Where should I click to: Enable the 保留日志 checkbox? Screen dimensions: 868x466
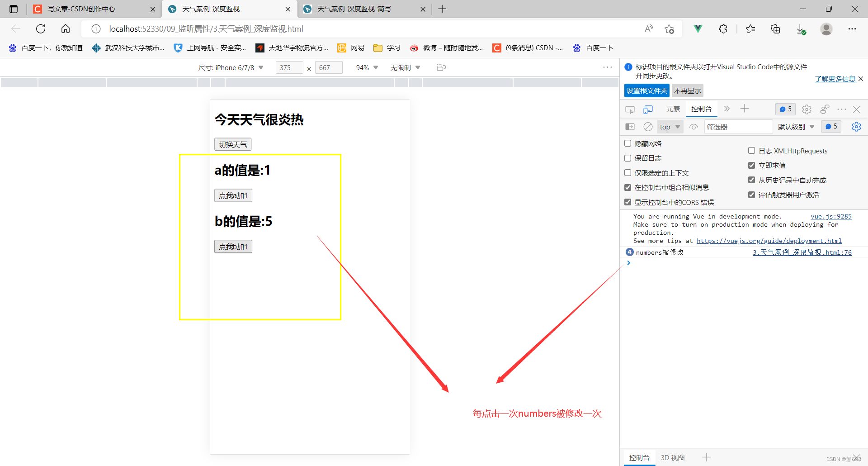click(x=627, y=158)
